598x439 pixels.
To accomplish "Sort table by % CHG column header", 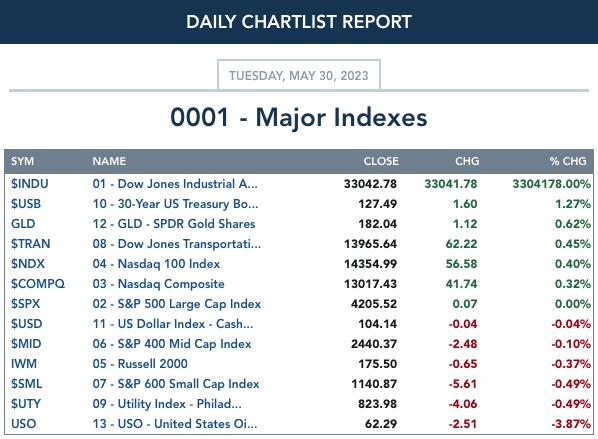I will tap(568, 161).
